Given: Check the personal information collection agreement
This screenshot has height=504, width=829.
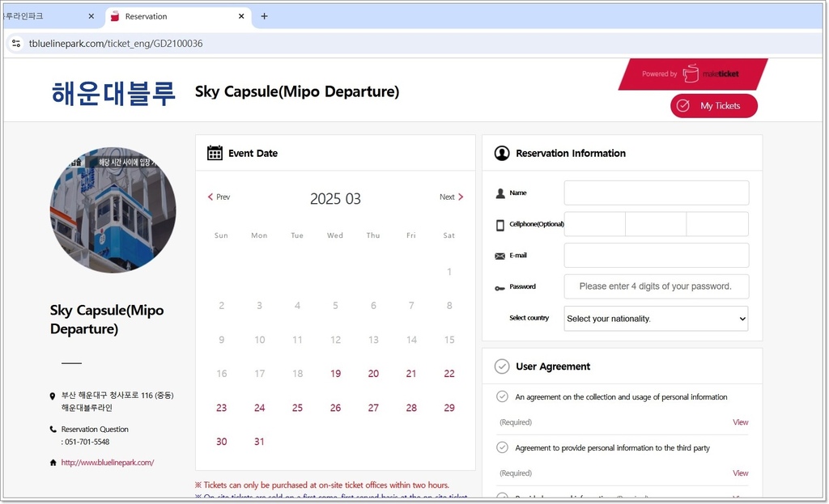Looking at the screenshot, I should click(502, 396).
